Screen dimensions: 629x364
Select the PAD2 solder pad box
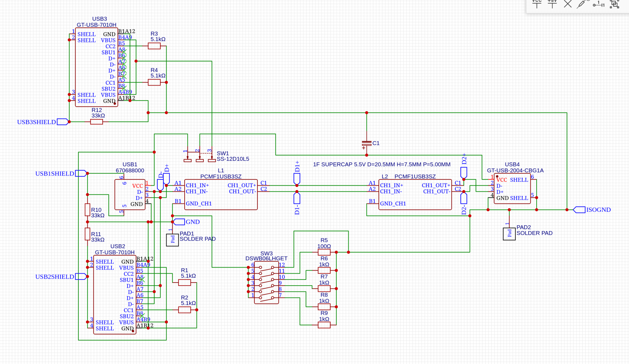tap(509, 234)
